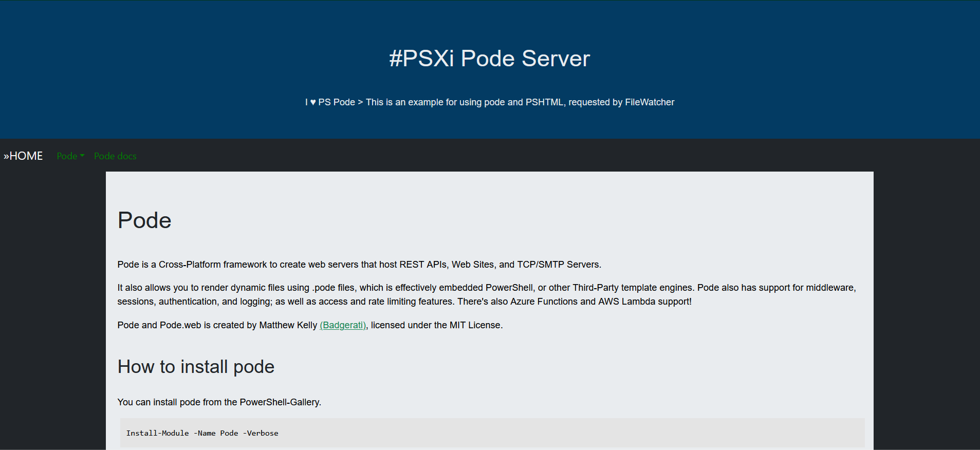Follow the (Badgerati) hyperlink
The width and height of the screenshot is (980, 450).
click(343, 325)
